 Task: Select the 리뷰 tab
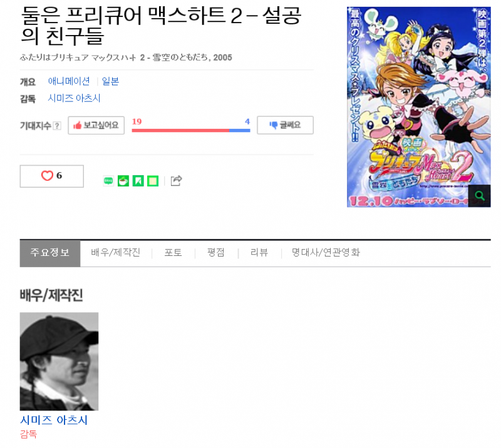pos(259,253)
